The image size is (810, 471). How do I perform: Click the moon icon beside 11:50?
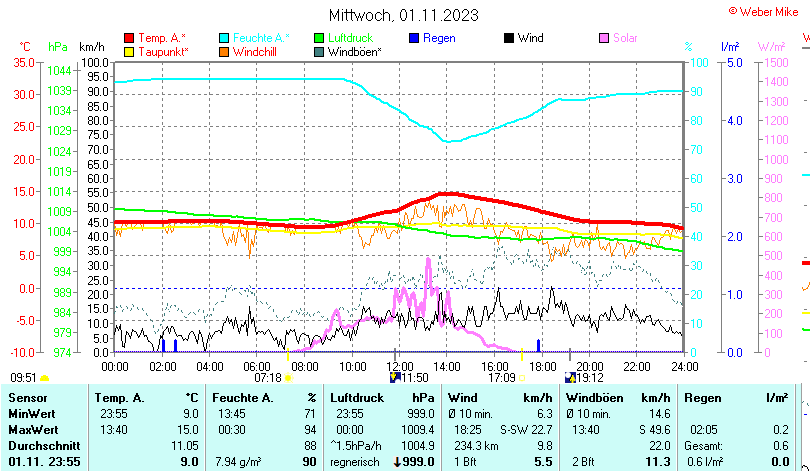[x=395, y=378]
